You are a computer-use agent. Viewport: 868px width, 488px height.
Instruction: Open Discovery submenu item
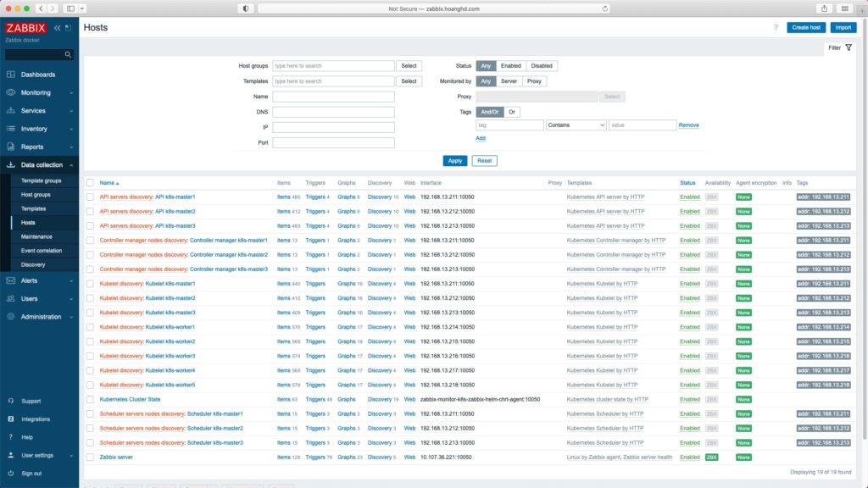click(33, 265)
